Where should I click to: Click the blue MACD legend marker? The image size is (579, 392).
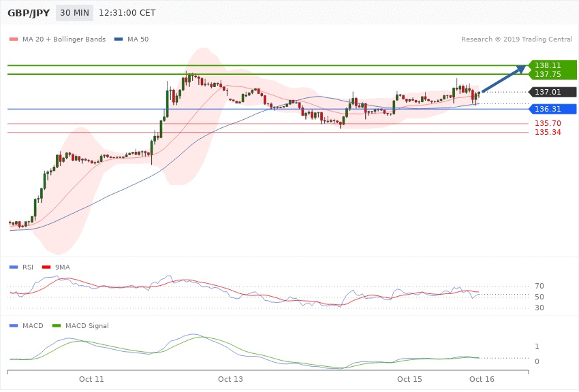[x=14, y=326]
